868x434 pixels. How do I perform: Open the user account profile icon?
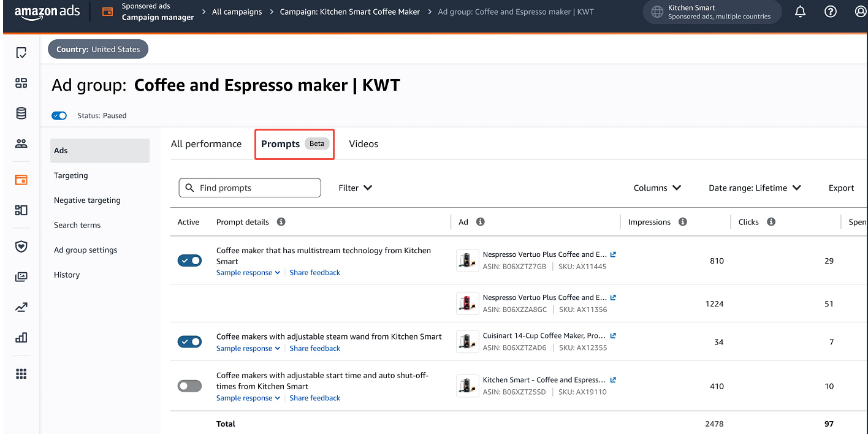(x=860, y=12)
